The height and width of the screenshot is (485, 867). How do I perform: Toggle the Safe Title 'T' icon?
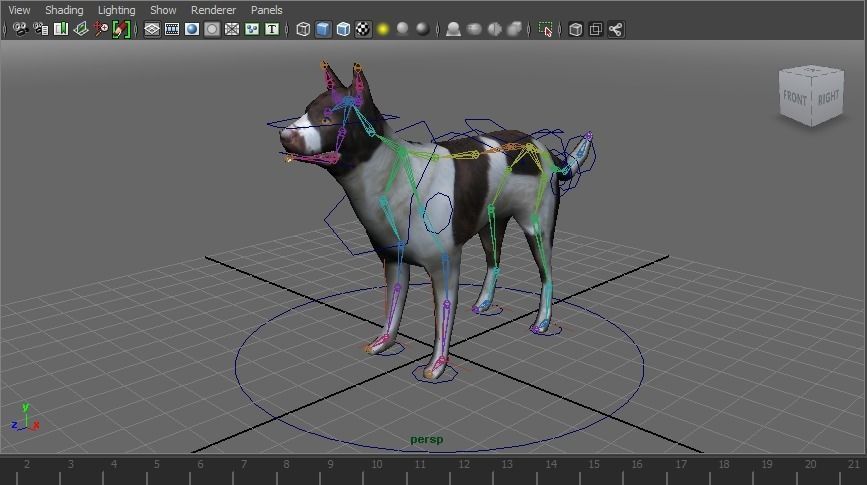coord(272,29)
